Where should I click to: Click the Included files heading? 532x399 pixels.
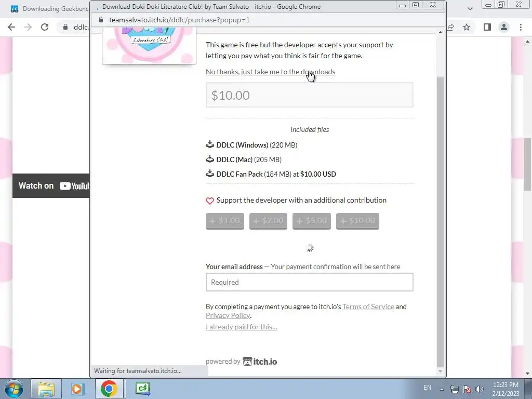310,129
